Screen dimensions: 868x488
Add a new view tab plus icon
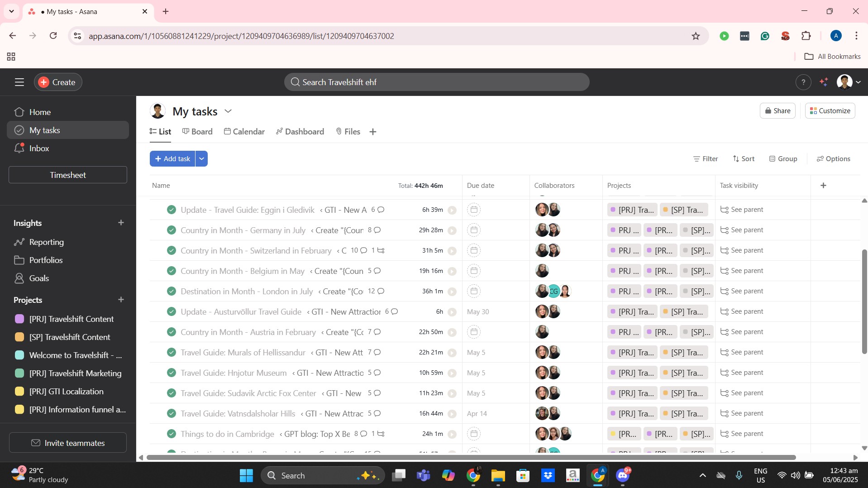coord(373,132)
